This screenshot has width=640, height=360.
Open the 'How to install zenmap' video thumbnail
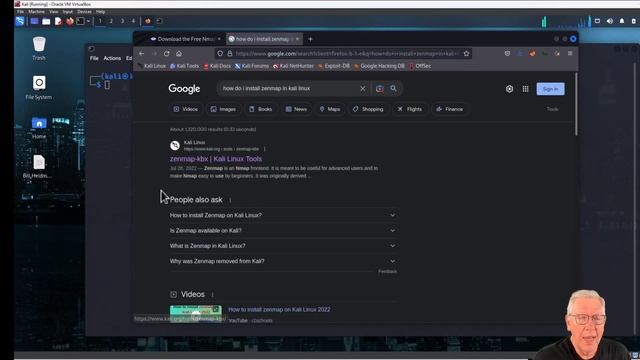(x=196, y=313)
